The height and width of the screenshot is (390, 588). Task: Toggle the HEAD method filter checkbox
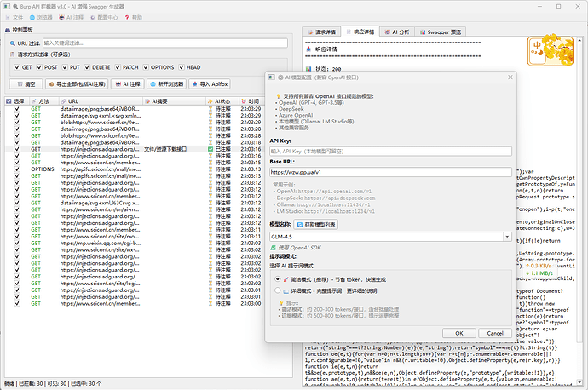182,67
